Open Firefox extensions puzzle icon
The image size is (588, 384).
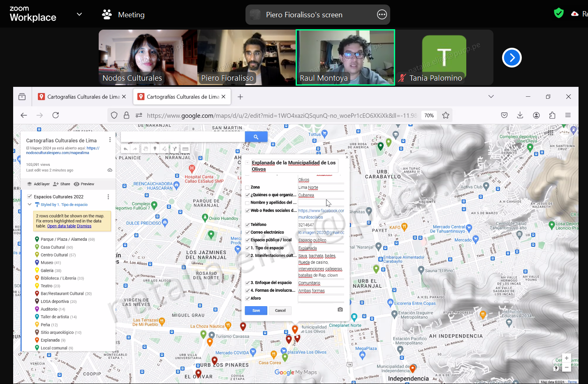[x=552, y=115]
